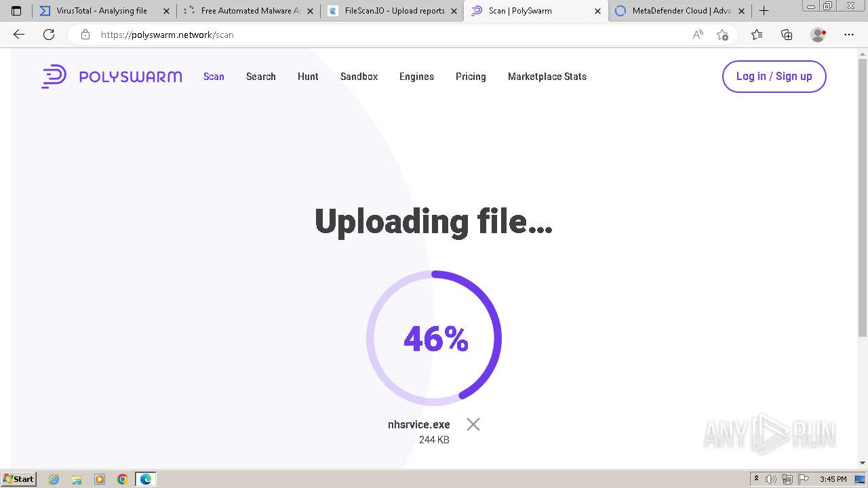Viewport: 868px width, 488px height.
Task: Click the nhsrvice.exe file name
Action: pos(419,424)
